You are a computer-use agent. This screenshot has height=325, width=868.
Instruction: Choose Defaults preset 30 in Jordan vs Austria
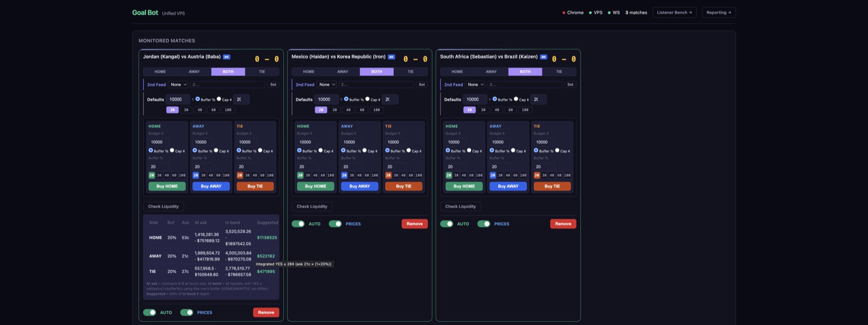click(x=186, y=110)
